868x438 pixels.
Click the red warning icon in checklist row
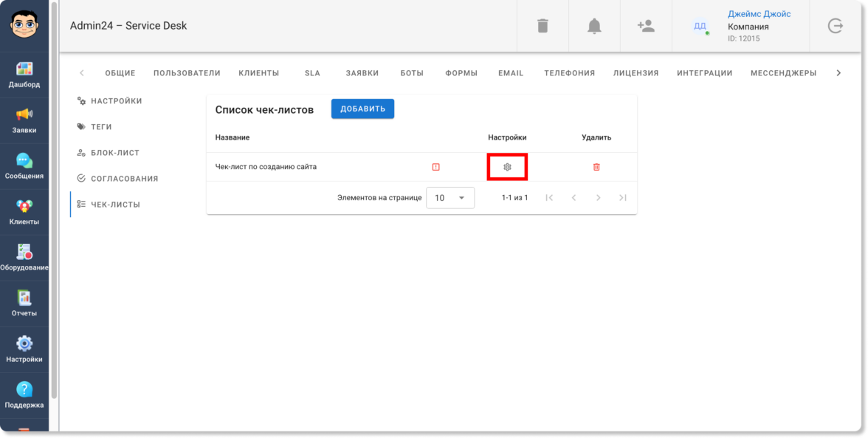point(435,167)
